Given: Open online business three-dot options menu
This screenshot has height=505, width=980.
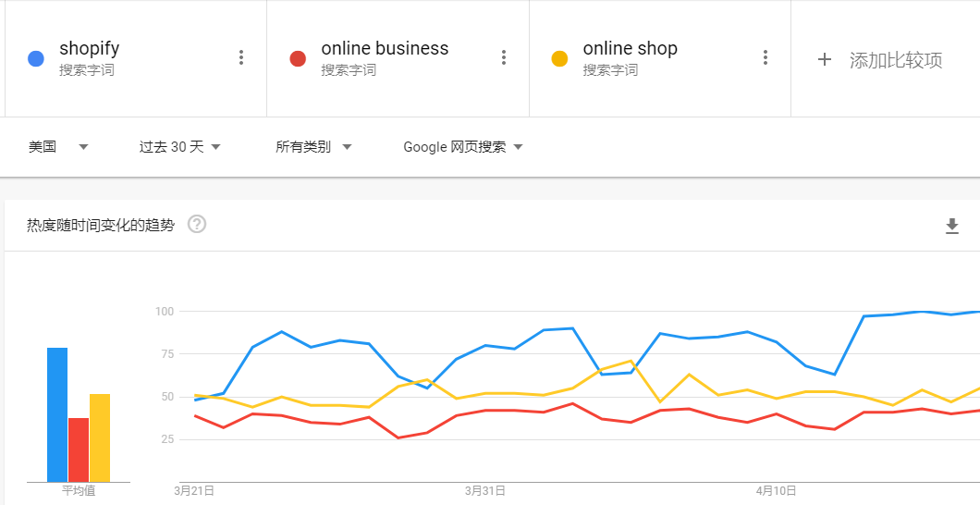Looking at the screenshot, I should coord(504,58).
